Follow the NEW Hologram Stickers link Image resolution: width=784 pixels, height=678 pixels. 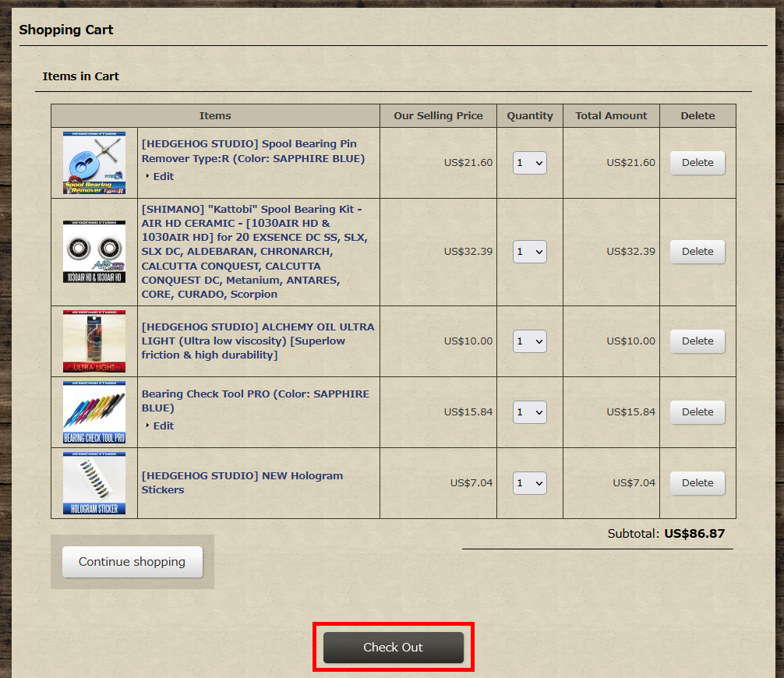[x=242, y=483]
